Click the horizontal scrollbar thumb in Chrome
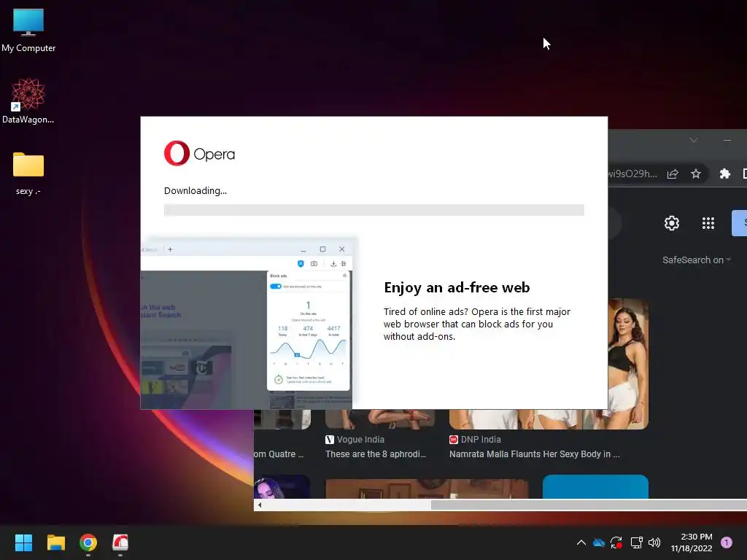Viewport: 747px width, 560px height. 589,505
